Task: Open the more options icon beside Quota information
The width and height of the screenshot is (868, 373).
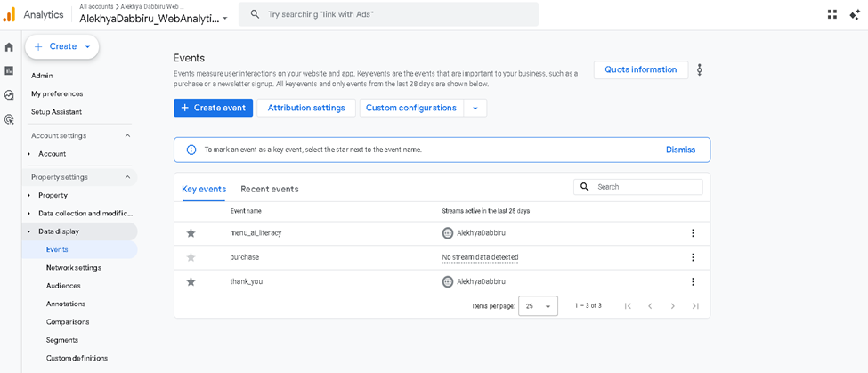Action: tap(700, 69)
